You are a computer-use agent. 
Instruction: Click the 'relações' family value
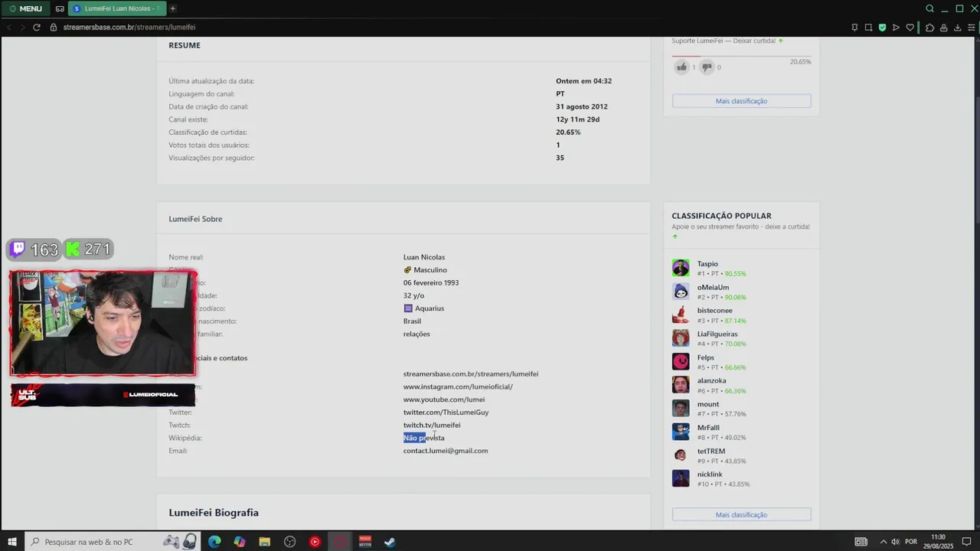pyautogui.click(x=416, y=334)
